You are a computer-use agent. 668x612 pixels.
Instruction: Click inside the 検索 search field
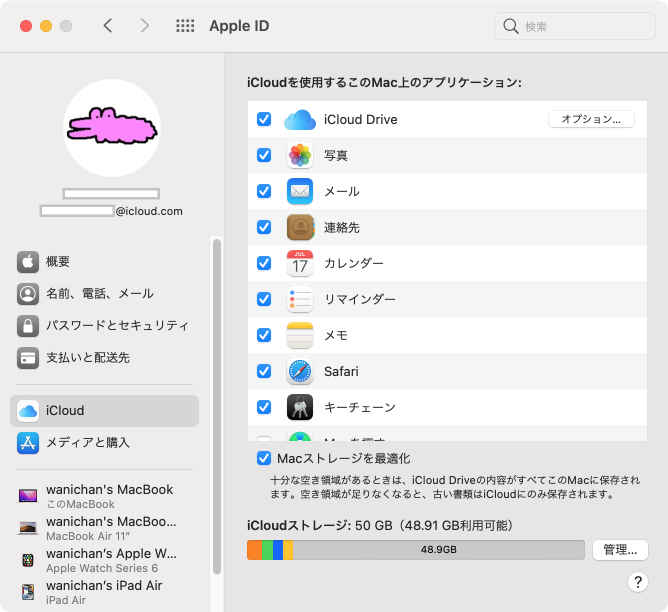[x=575, y=26]
